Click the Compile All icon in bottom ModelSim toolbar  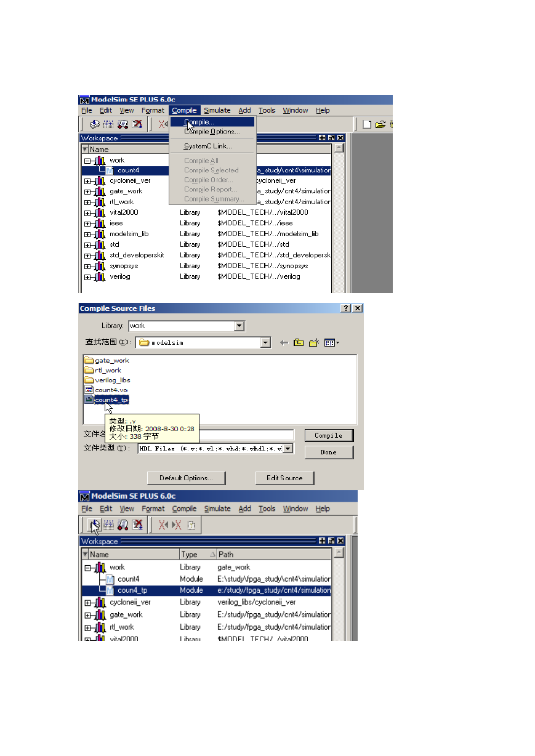[108, 525]
